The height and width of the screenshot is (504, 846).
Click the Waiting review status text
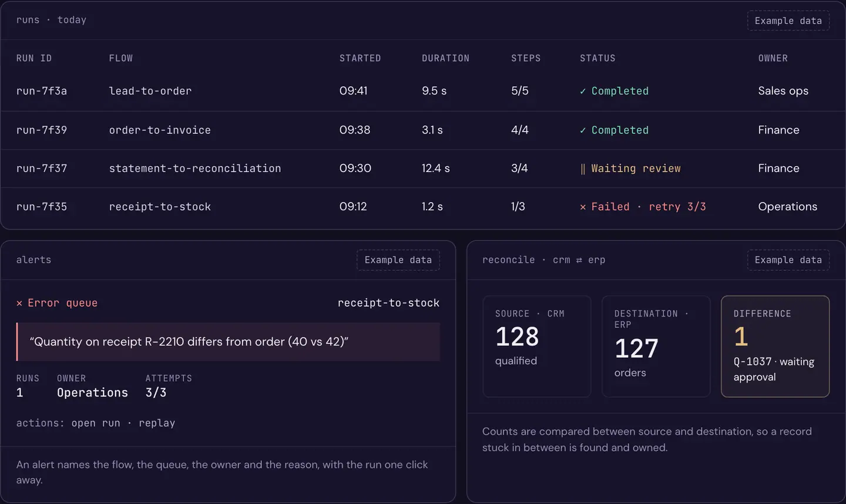(636, 169)
